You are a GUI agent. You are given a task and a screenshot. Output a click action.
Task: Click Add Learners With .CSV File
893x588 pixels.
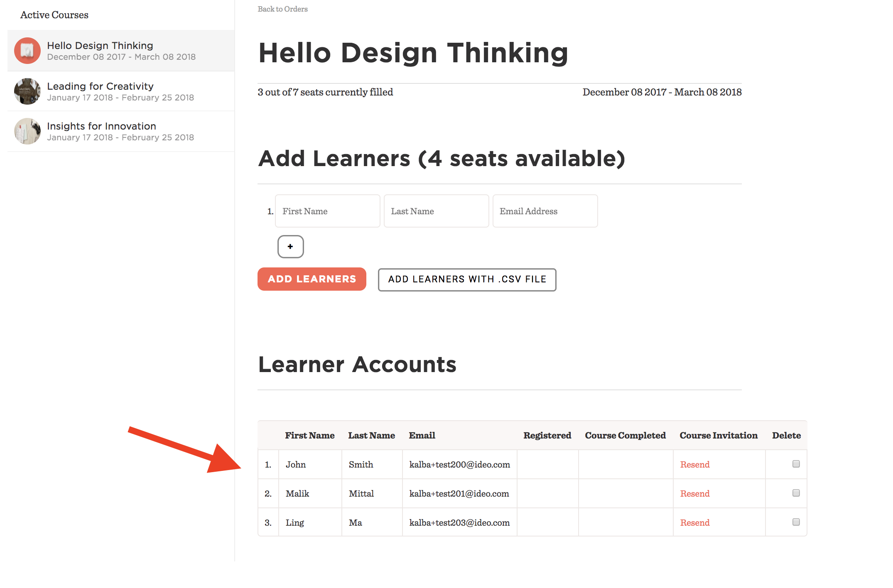467,279
